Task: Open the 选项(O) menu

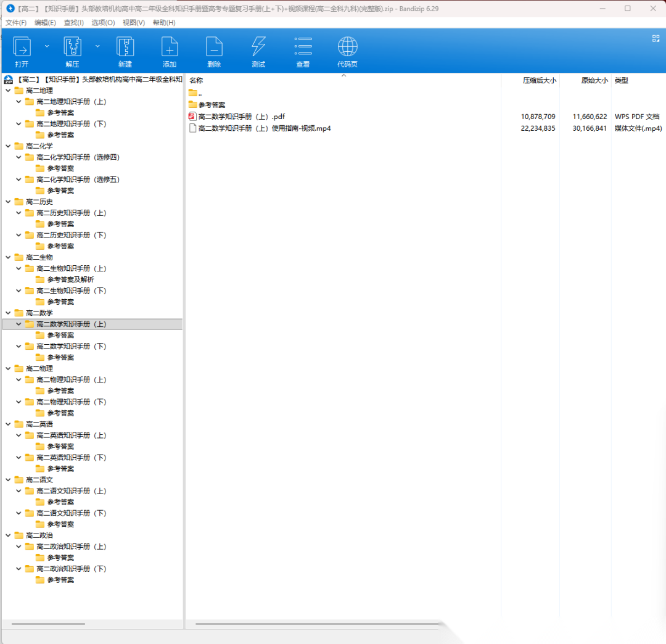Action: 103,22
